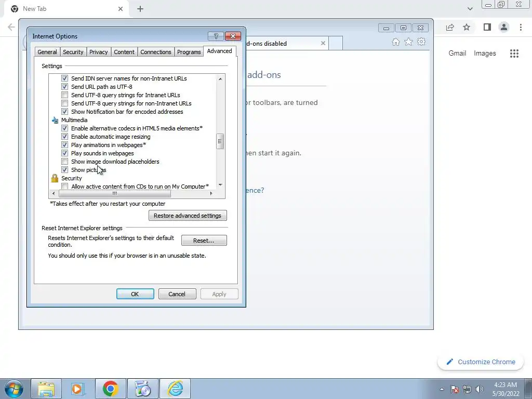Open Chrome three-dot menu
The height and width of the screenshot is (399, 532).
click(521, 27)
